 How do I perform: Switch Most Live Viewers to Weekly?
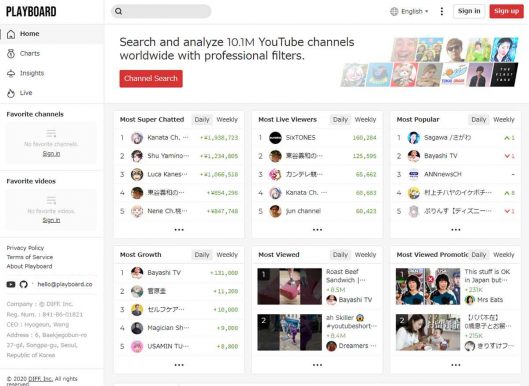365,119
